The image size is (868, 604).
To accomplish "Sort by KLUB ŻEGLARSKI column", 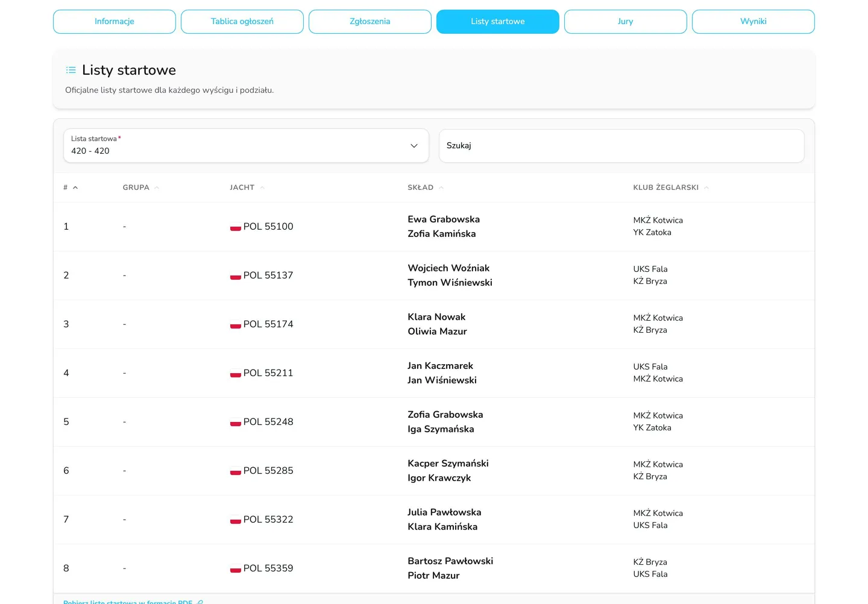I will (671, 187).
